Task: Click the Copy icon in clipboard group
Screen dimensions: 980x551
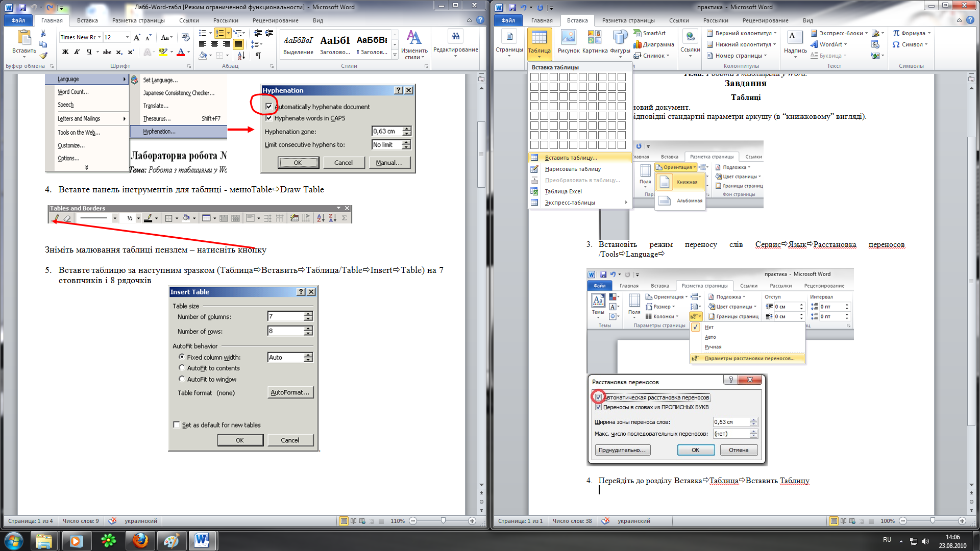Action: point(43,44)
